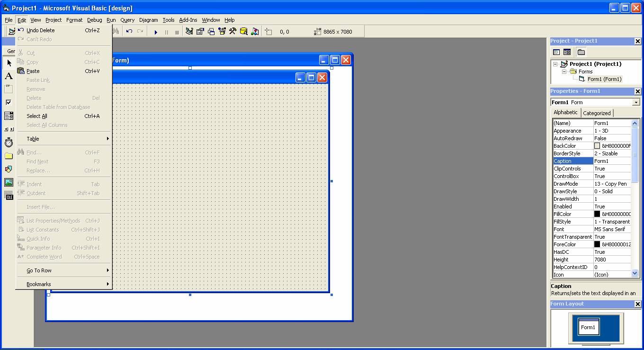
Task: Click the ForeColor color swatch
Action: click(597, 244)
